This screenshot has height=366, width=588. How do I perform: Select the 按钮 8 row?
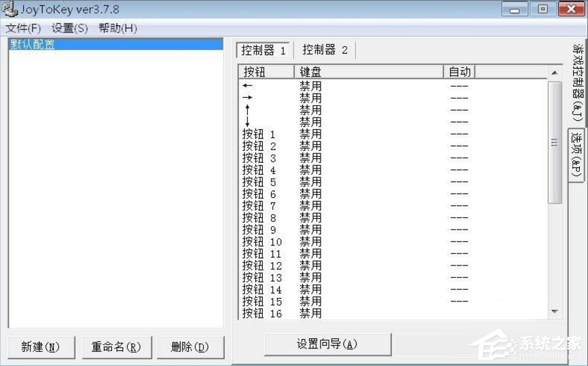click(393, 218)
